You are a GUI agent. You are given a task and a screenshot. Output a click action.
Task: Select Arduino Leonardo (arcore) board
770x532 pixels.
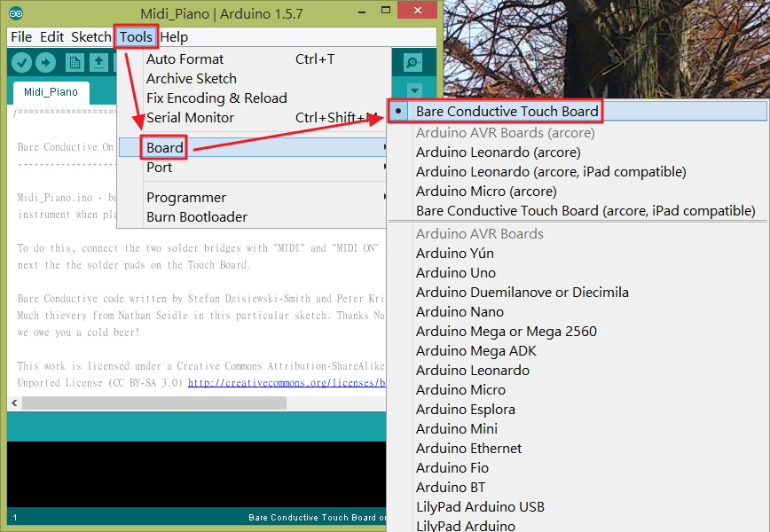(x=578, y=153)
